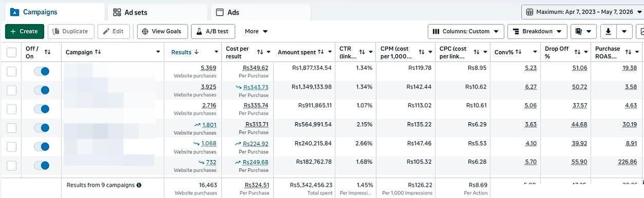644x198 pixels.
Task: Click the columns icon on Columns: Custom
Action: point(436,31)
